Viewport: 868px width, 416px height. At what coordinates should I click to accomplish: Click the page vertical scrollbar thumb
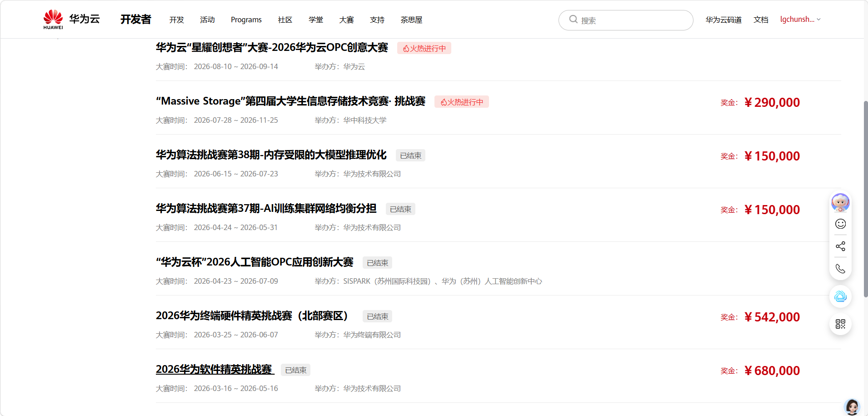pos(865,199)
